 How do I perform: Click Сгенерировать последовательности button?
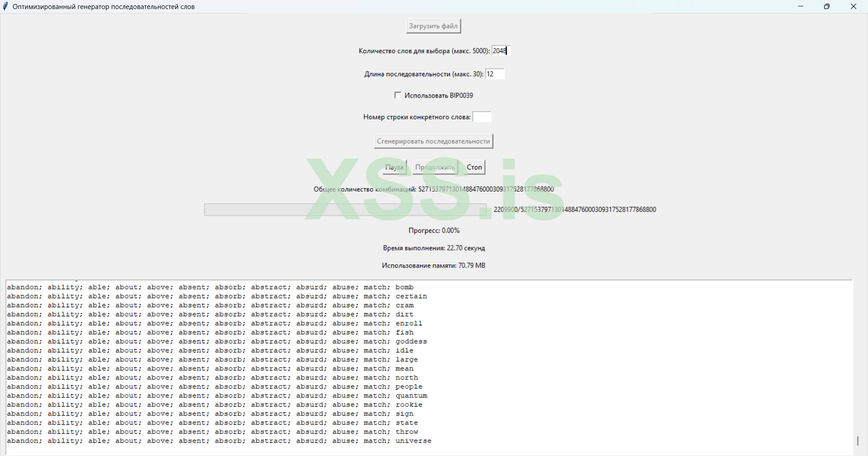(434, 141)
